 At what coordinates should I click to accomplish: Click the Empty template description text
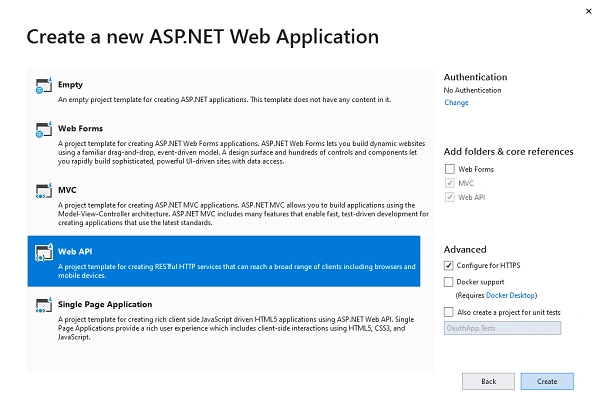tap(225, 100)
